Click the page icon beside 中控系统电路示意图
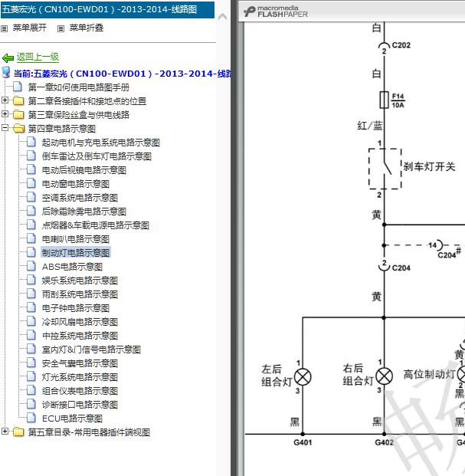465x476 pixels. 31,335
